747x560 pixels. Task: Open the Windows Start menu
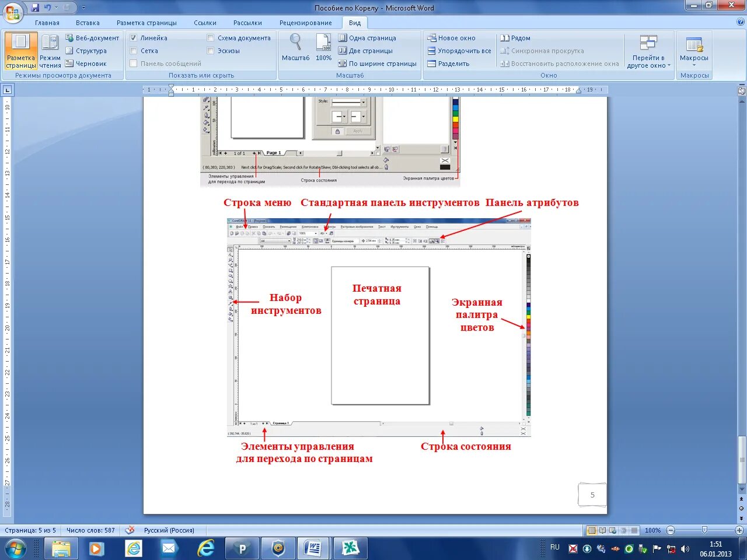coord(15,548)
